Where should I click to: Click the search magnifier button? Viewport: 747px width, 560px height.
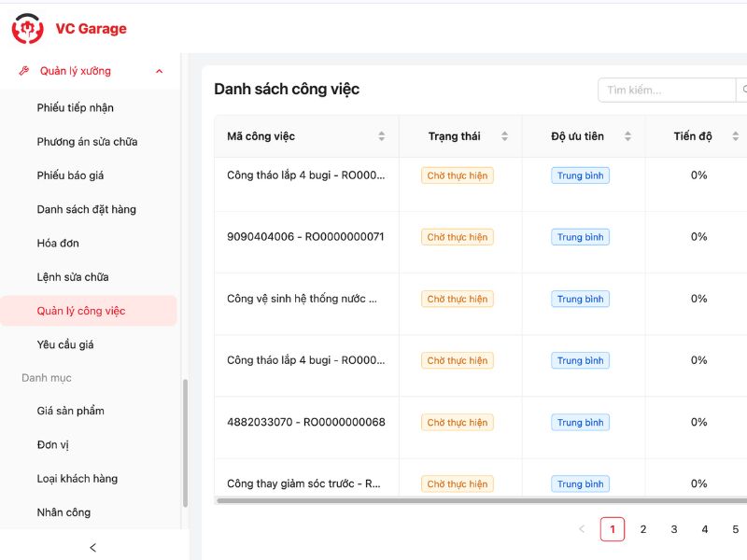[742, 91]
